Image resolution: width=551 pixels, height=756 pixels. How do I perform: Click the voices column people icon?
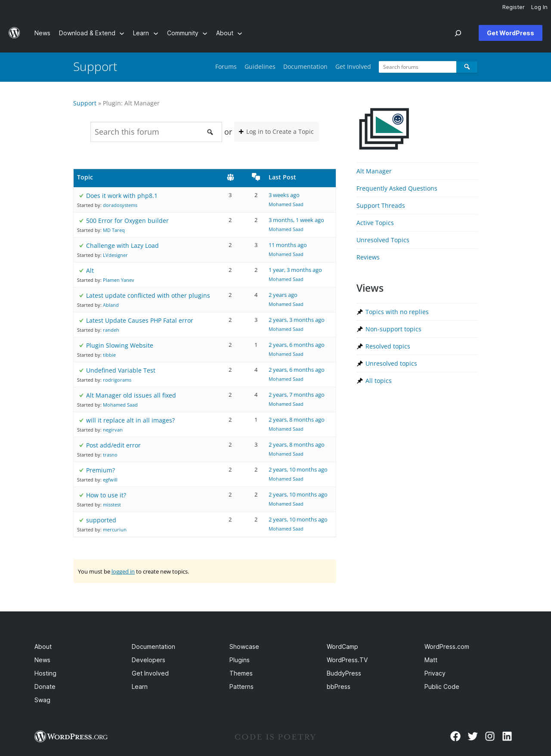(230, 177)
